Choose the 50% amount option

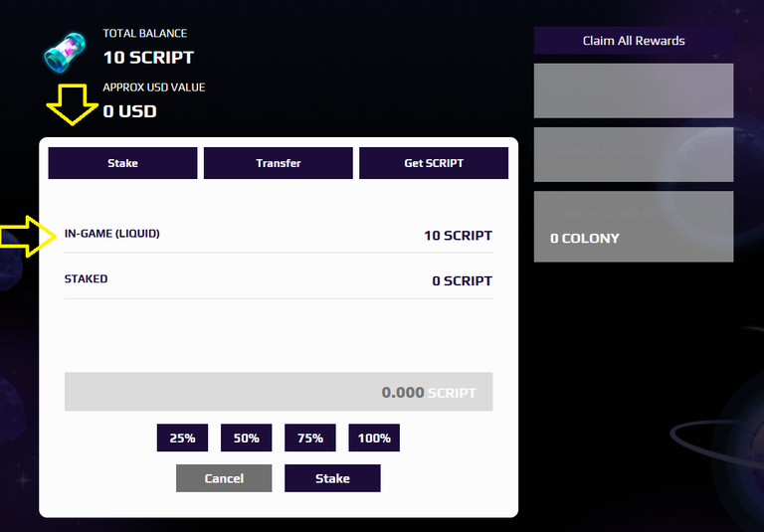click(246, 438)
